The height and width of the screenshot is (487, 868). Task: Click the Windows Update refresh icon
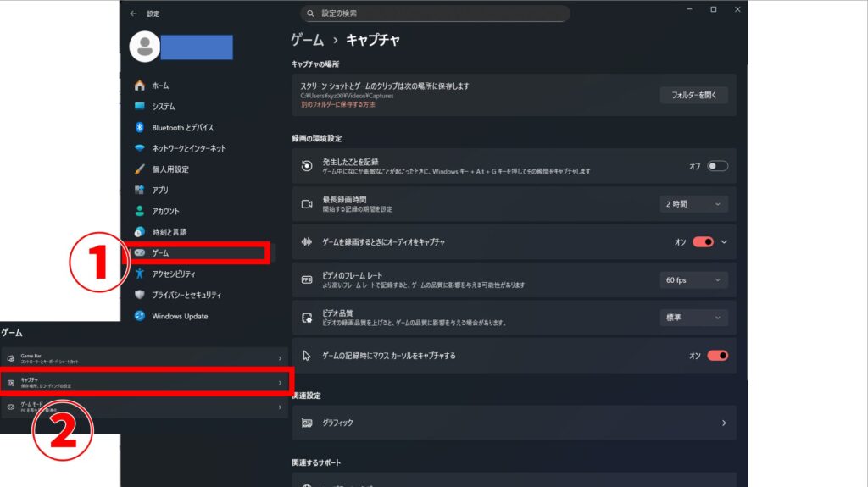[x=140, y=315]
